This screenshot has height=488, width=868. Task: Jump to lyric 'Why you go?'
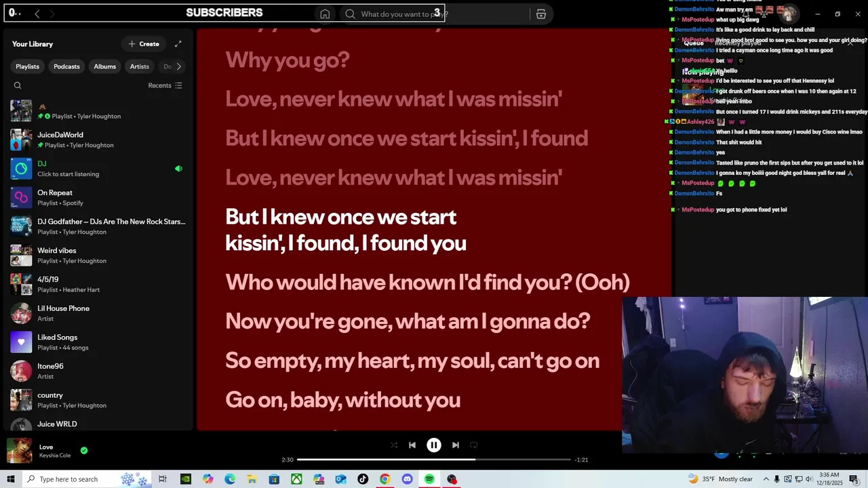[287, 60]
